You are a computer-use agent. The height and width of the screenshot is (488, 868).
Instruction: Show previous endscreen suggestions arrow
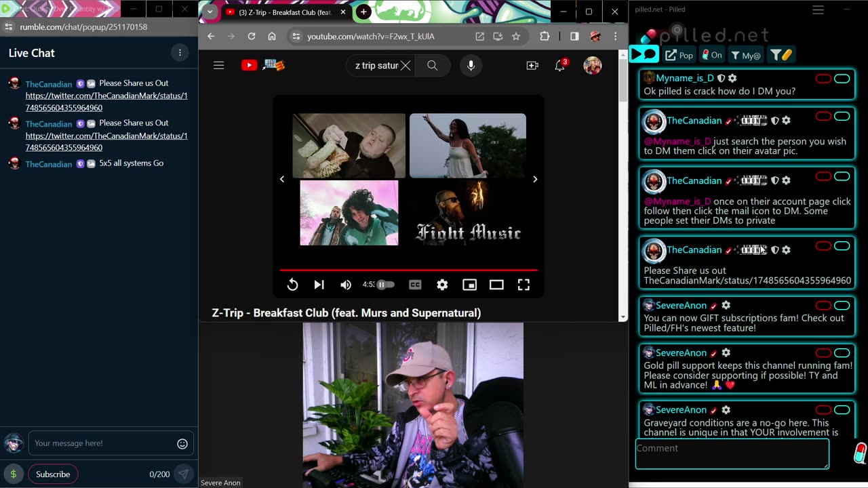(x=282, y=179)
